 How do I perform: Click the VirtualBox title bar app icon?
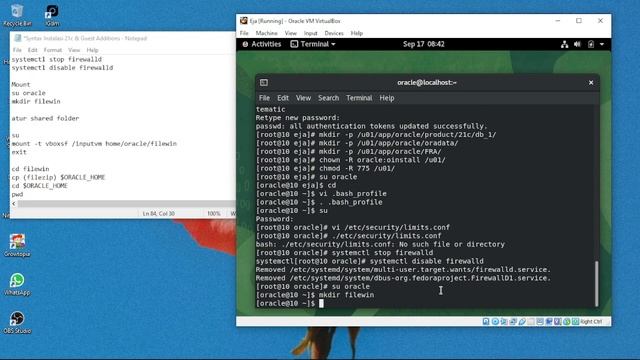pos(244,20)
